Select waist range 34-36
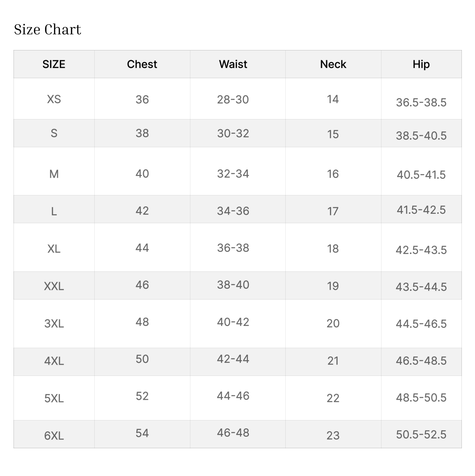Viewport: 475px width, 476px height. 233,211
